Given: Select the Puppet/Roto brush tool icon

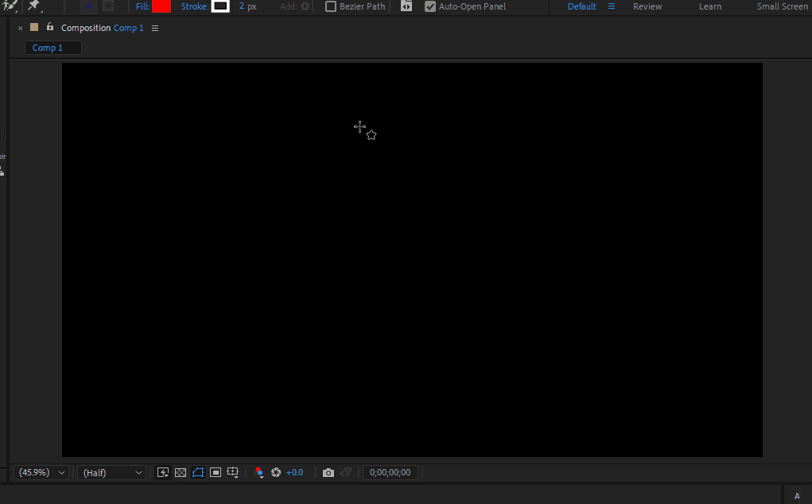Looking at the screenshot, I should pyautogui.click(x=10, y=6).
